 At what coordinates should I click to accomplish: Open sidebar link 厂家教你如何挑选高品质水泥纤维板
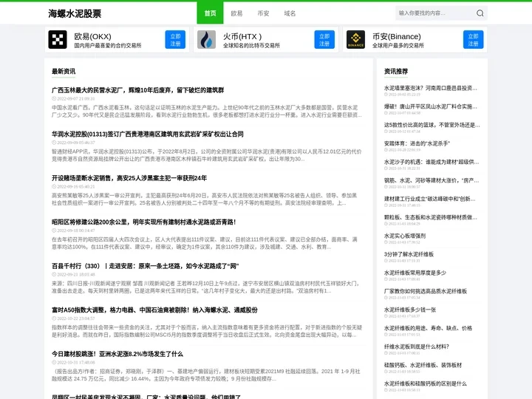pyautogui.click(x=426, y=291)
